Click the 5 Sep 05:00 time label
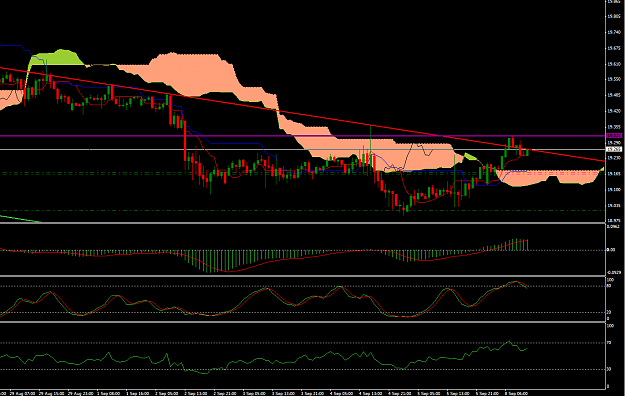This screenshot has width=625, height=396. (x=429, y=394)
